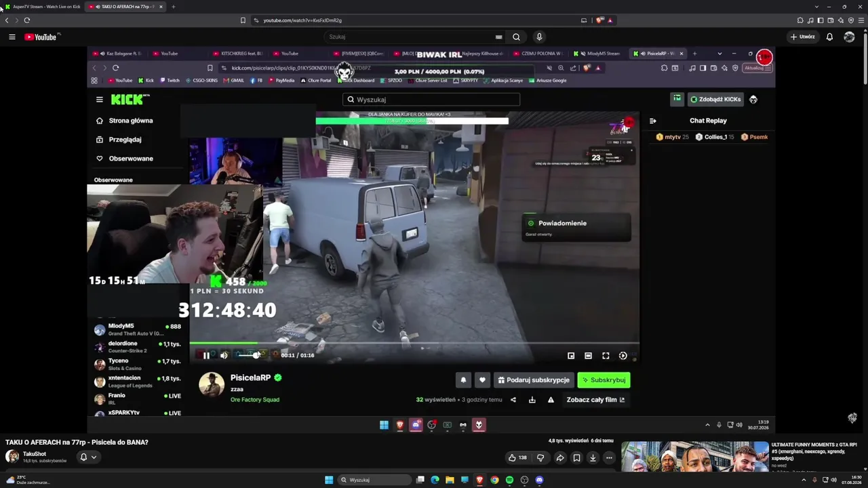Go to the 'TakuShot' channel name link

pos(35,454)
